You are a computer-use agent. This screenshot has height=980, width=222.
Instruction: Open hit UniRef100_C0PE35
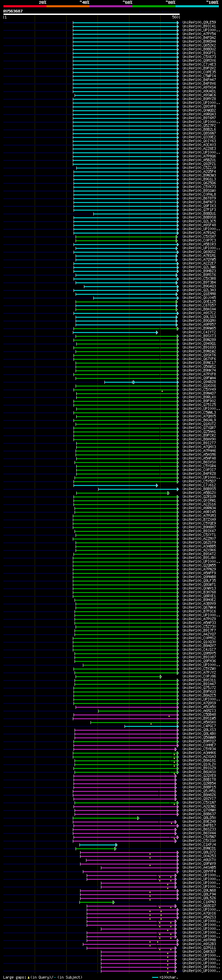199,72
